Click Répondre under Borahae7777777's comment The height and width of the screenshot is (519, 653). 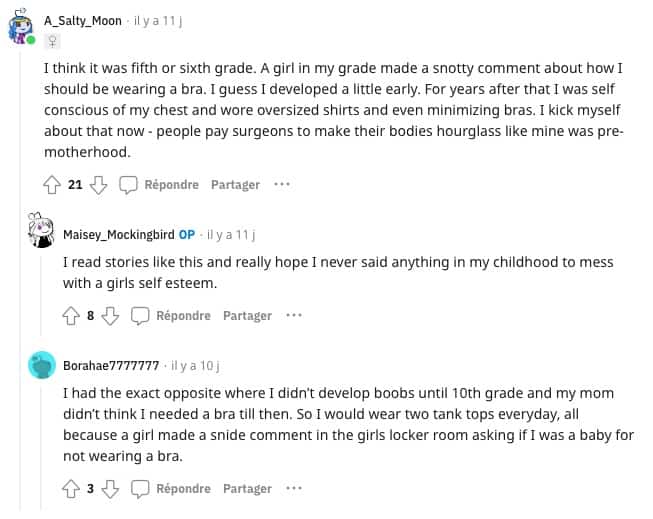[x=172, y=489]
